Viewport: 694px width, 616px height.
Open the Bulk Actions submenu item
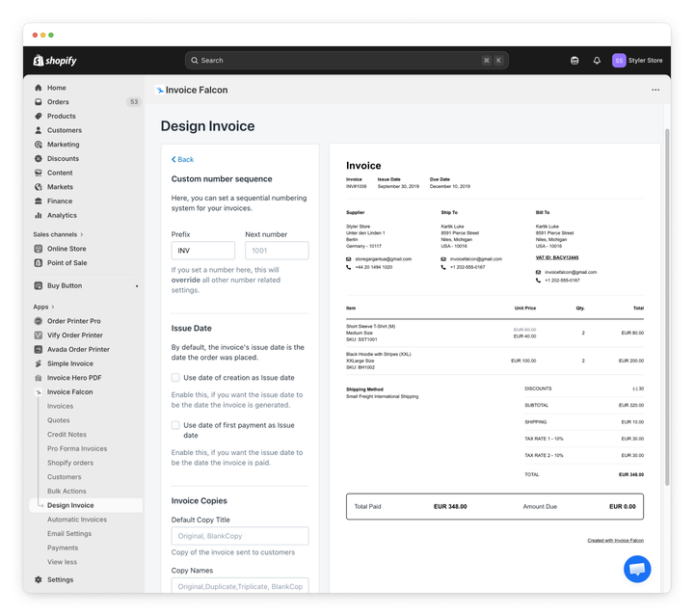(x=67, y=492)
